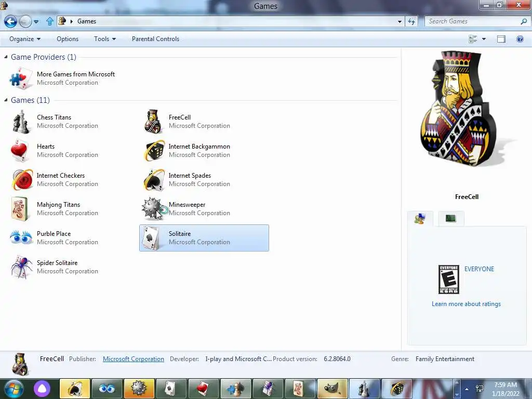Expand breadcrumb arrow before Games

pyautogui.click(x=72, y=21)
